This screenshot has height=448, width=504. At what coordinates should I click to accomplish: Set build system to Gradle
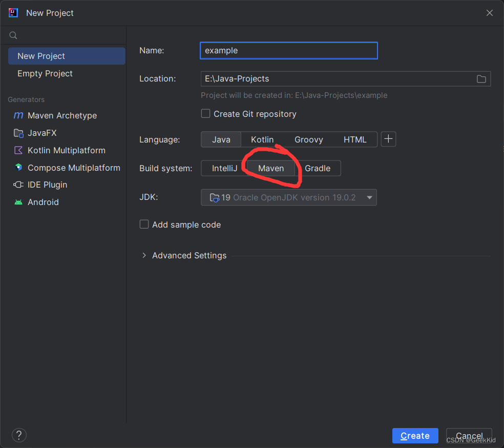pyautogui.click(x=318, y=168)
